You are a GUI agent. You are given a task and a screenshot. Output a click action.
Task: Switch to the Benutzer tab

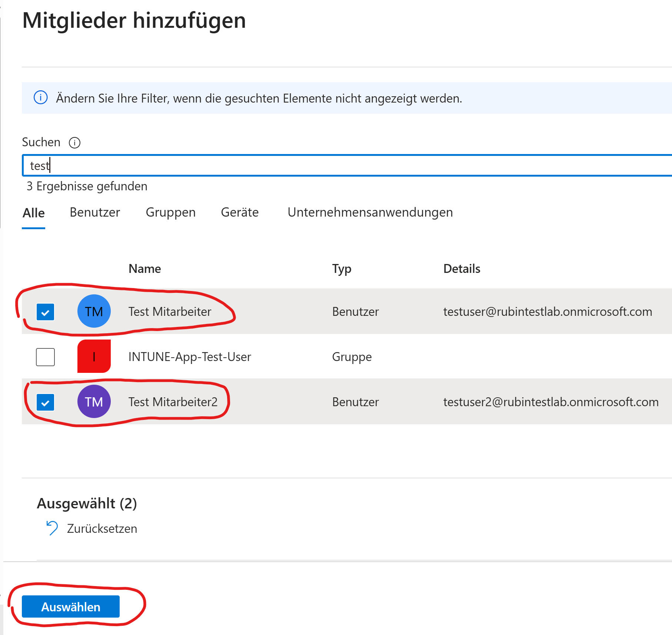(95, 212)
